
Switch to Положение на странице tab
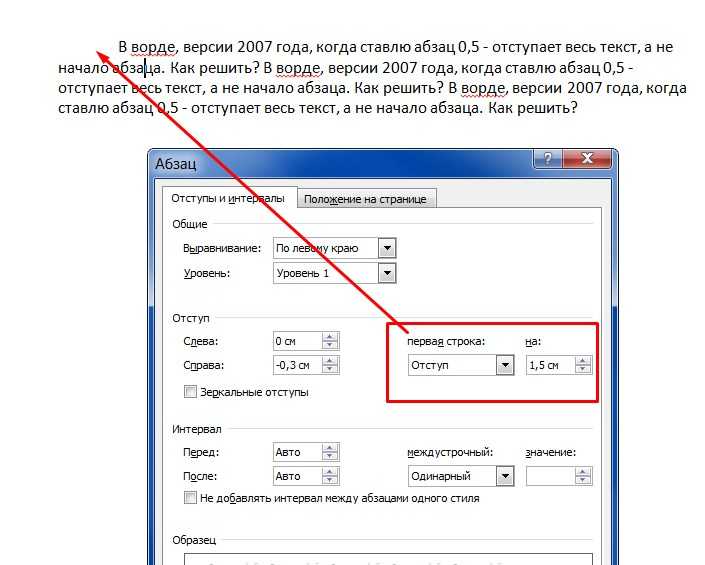coord(365,199)
